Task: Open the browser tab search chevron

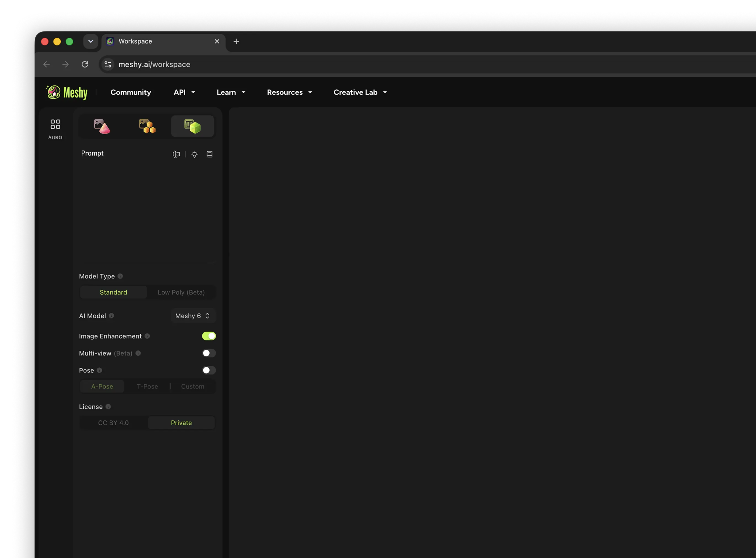Action: click(x=90, y=41)
